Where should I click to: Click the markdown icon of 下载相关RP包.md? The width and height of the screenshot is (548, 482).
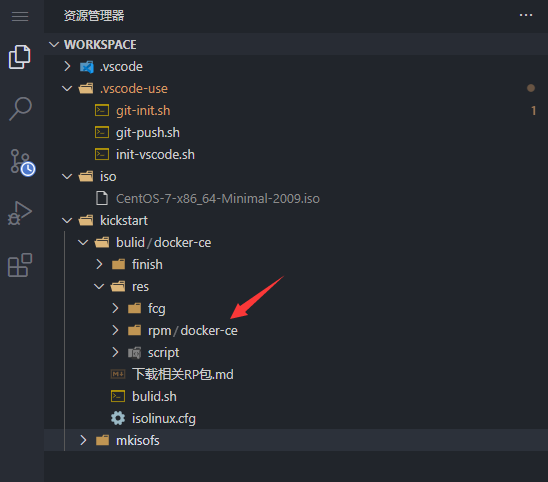pos(118,374)
